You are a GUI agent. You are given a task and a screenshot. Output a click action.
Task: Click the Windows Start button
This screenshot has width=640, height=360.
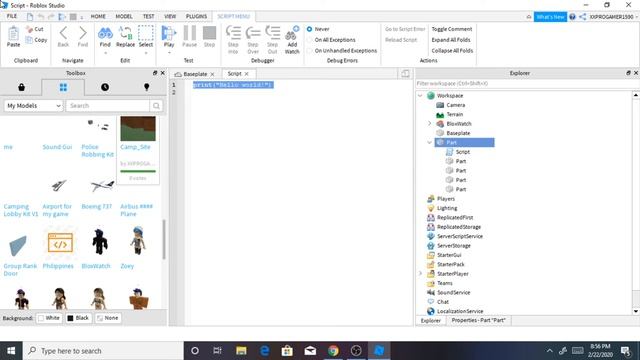[x=11, y=351]
